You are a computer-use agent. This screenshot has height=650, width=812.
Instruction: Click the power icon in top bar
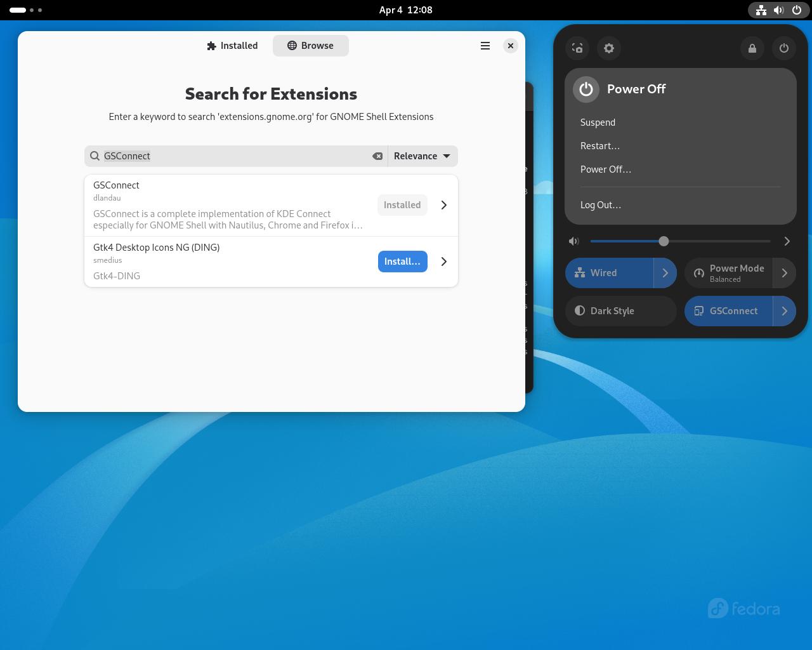pos(797,10)
